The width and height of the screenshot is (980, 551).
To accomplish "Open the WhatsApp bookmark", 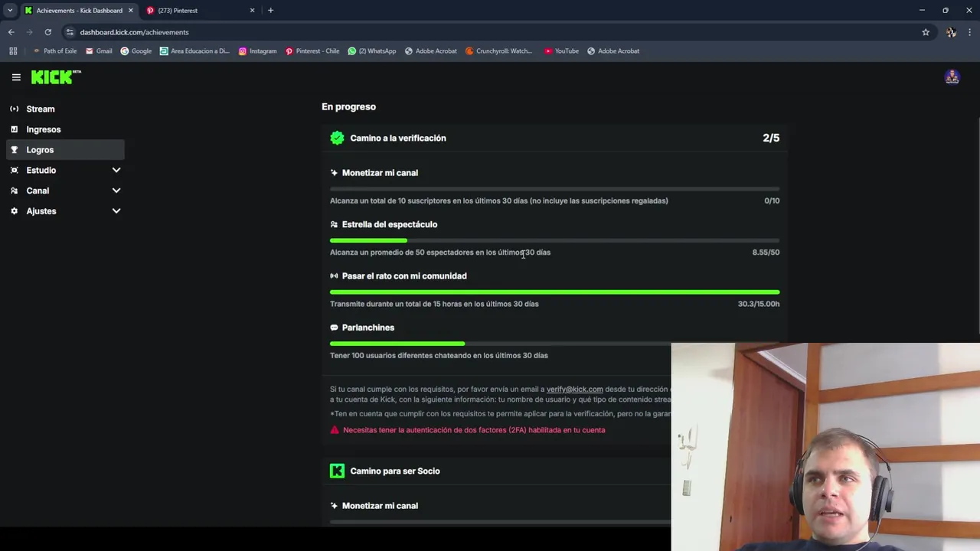I will tap(371, 51).
